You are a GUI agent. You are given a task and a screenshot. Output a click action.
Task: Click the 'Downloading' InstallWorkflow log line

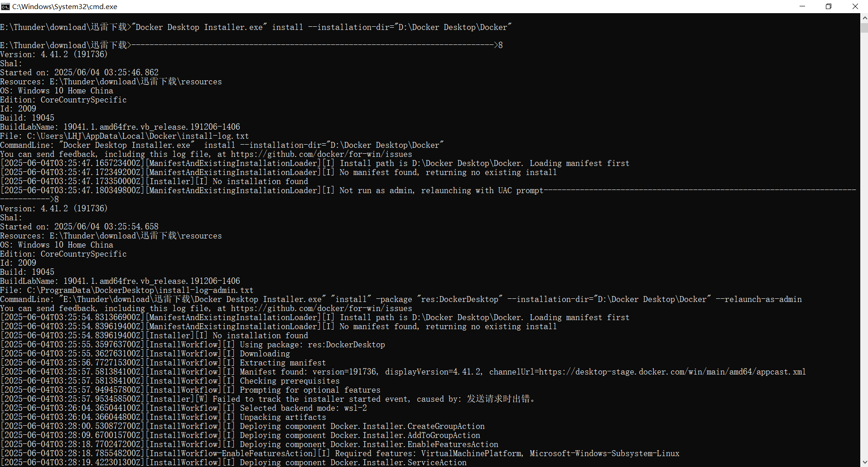[145, 354]
